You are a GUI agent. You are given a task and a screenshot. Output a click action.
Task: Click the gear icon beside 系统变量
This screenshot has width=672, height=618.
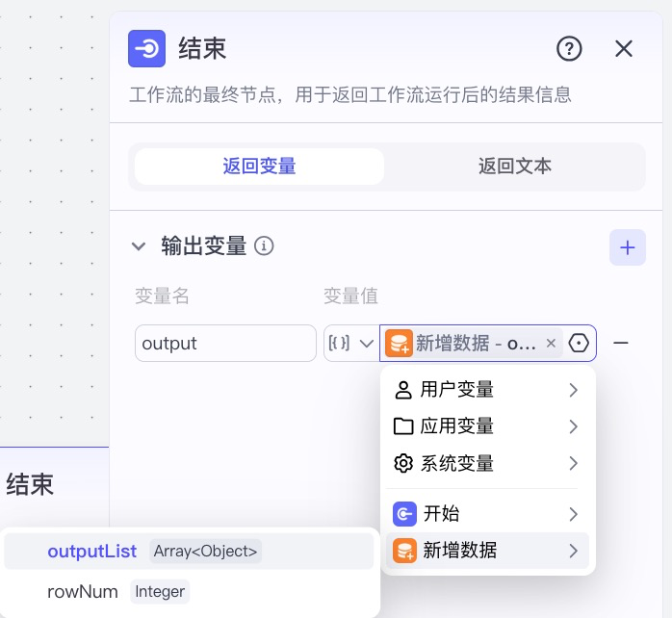pos(403,463)
